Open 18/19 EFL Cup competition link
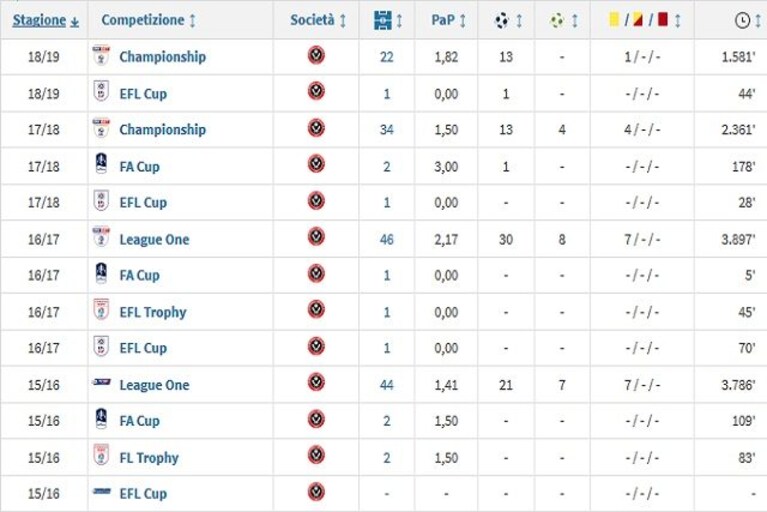767x512 pixels. coord(143,93)
